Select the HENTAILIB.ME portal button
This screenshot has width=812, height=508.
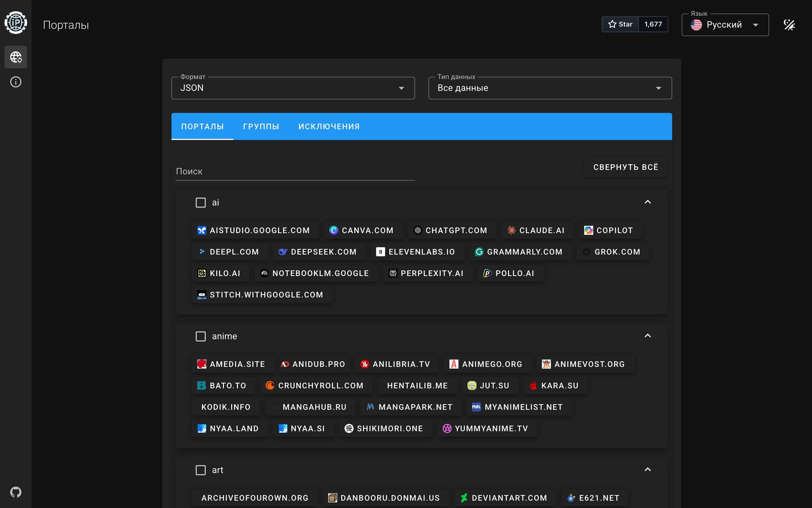point(417,386)
